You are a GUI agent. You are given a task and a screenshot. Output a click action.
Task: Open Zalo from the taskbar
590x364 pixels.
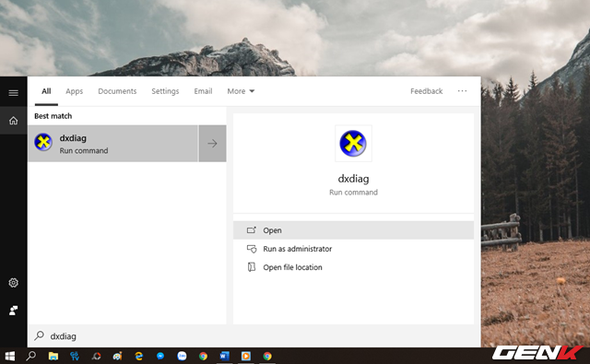(x=182, y=356)
